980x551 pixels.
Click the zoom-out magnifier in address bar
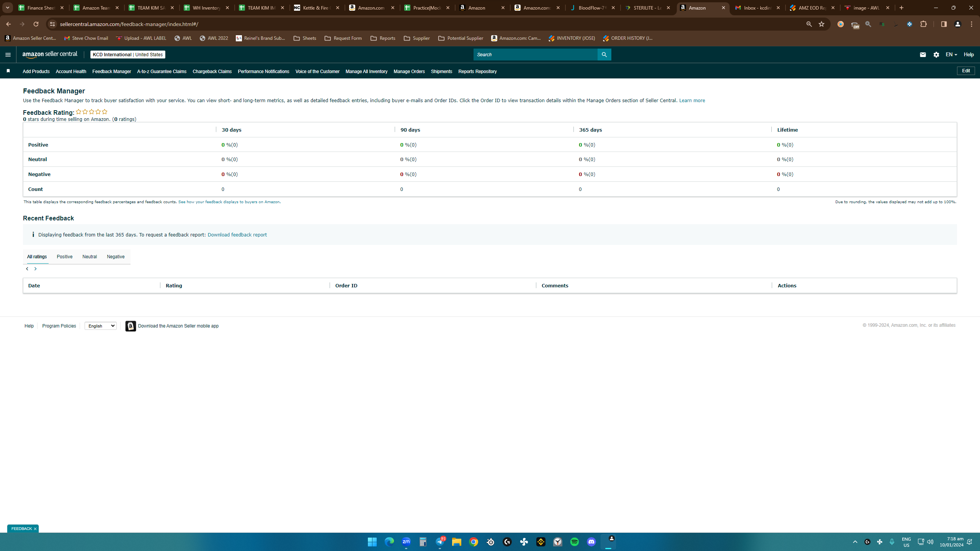[x=809, y=24]
